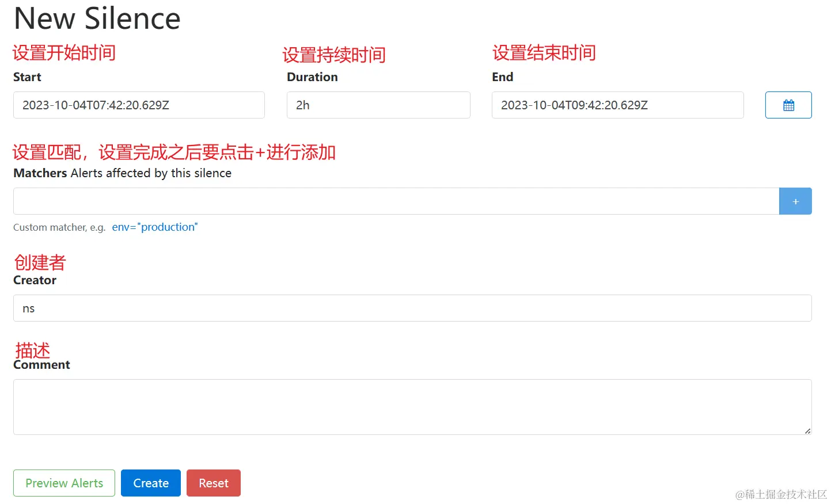The height and width of the screenshot is (504, 831).
Task: Click the Comment textarea resize handle
Action: coord(807,430)
